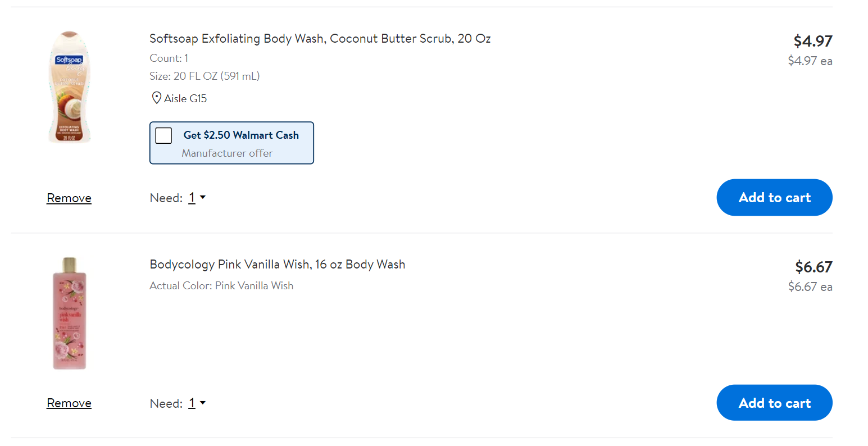Remove the Bodycology body wash from list
The image size is (868, 446).
69,403
